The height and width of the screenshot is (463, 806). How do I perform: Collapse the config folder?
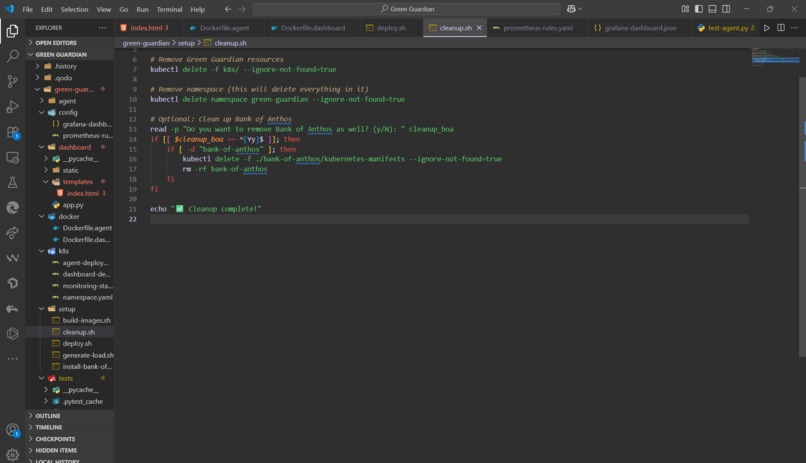(x=69, y=112)
